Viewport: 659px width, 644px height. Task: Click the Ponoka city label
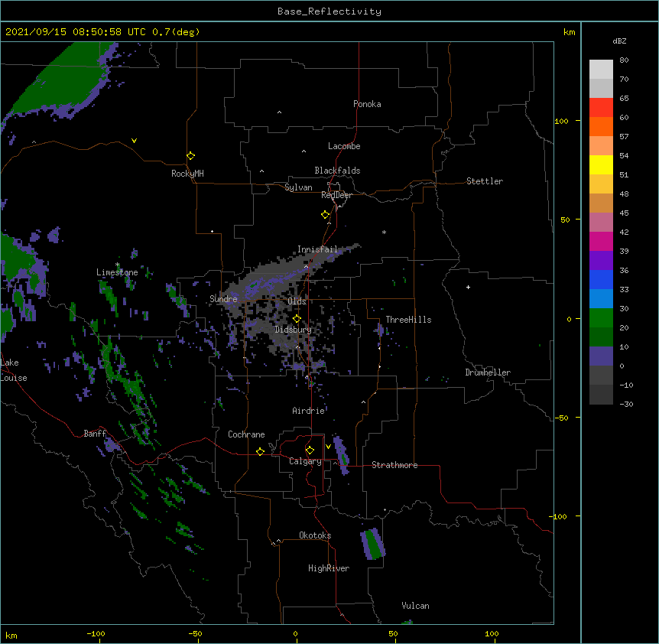[x=367, y=104]
